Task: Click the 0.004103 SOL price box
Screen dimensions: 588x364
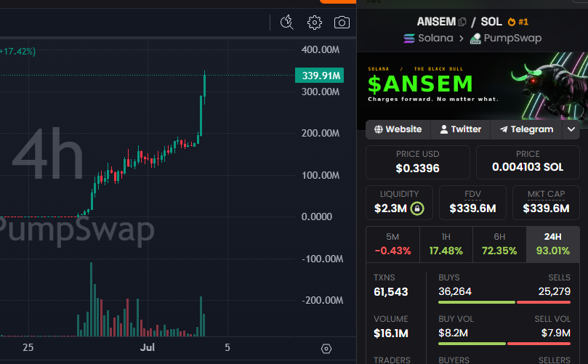Action: tap(528, 162)
